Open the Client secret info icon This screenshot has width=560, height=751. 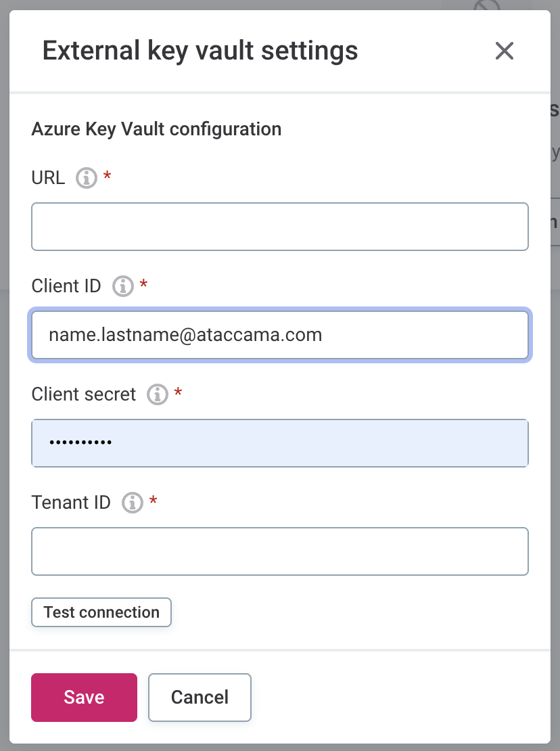158,394
